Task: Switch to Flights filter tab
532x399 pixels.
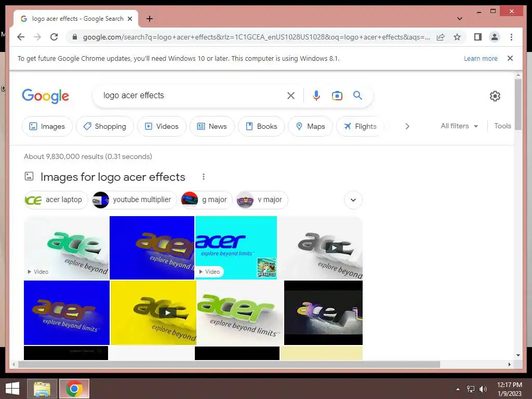Action: point(360,126)
